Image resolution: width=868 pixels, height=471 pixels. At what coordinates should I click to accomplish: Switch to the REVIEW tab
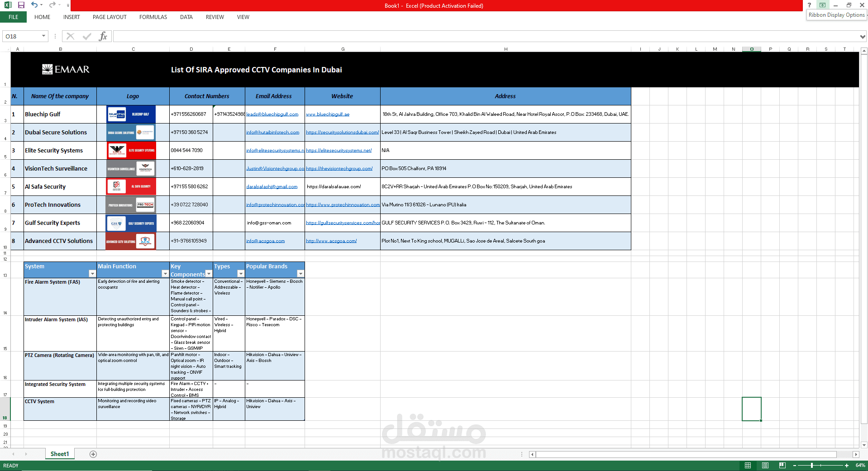(215, 17)
